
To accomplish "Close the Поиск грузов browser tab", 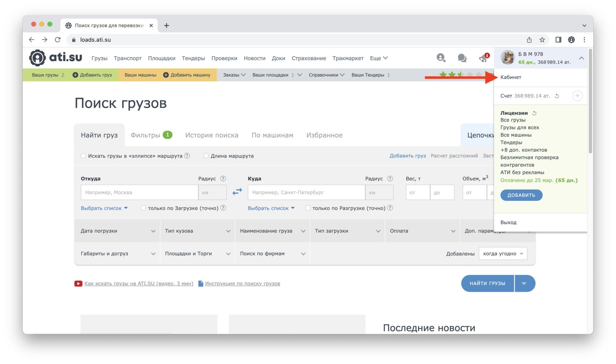I will tap(151, 25).
